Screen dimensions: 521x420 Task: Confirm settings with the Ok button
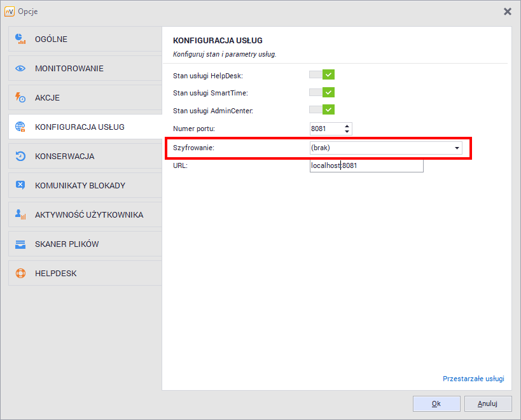pyautogui.click(x=436, y=403)
